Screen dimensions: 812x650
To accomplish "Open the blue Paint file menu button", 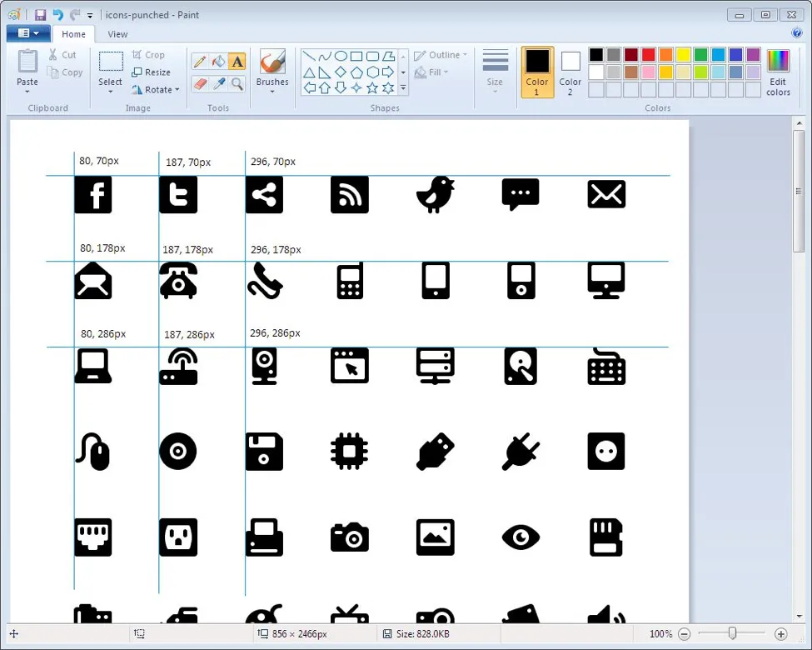I will pyautogui.click(x=28, y=33).
